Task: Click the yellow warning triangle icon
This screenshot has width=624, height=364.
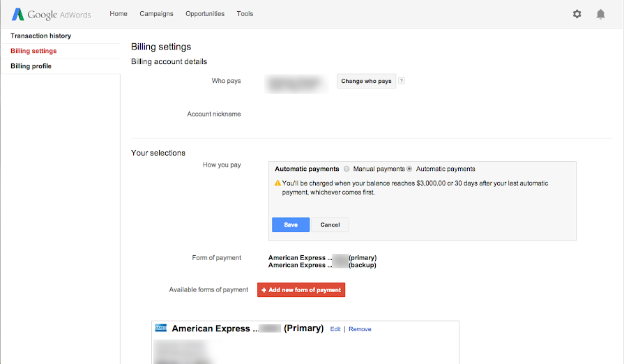Action: [x=277, y=183]
